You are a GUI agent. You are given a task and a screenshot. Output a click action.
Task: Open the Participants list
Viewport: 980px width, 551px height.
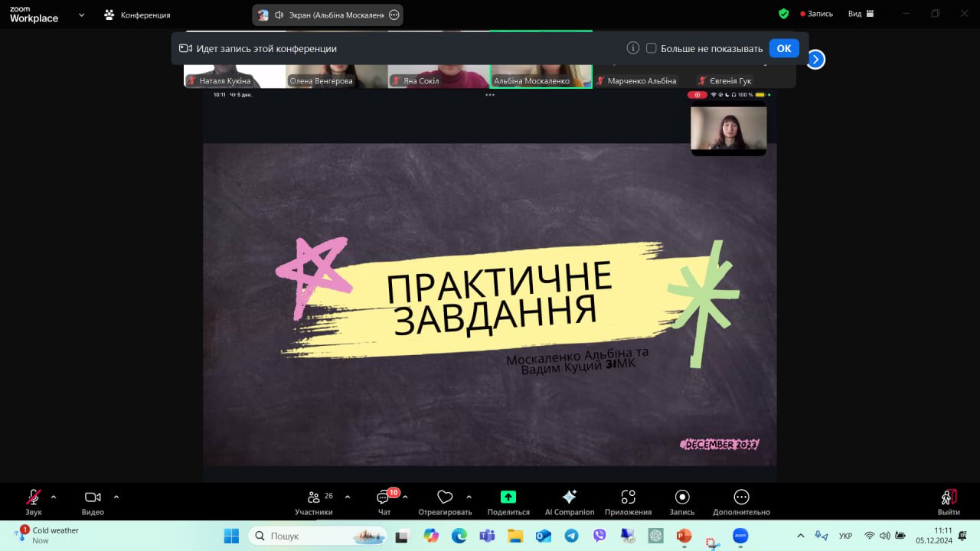coord(314,498)
